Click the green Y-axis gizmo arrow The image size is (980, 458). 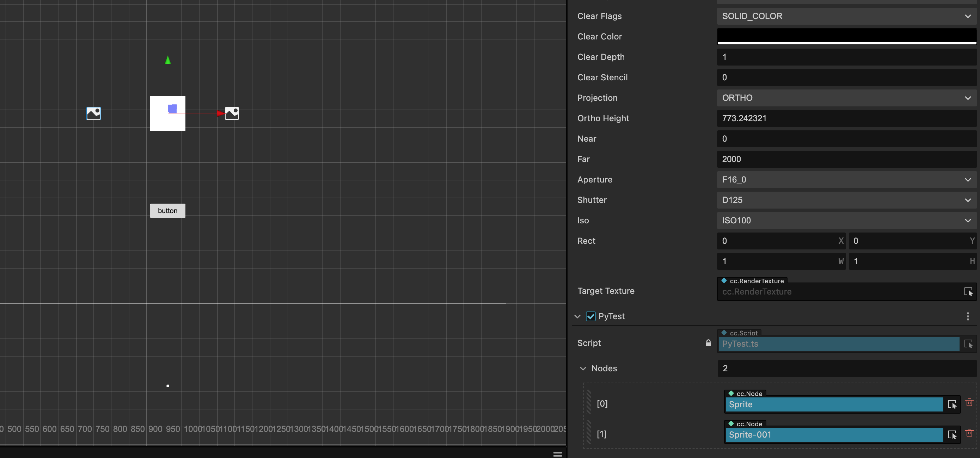(x=168, y=61)
